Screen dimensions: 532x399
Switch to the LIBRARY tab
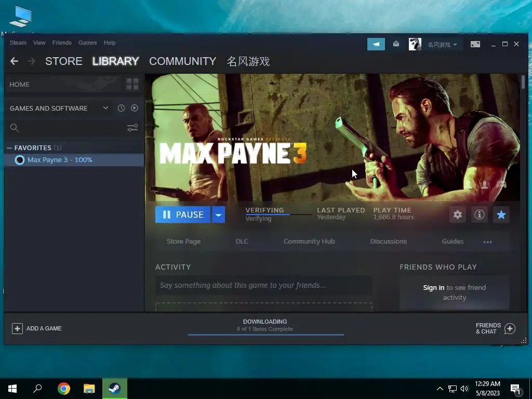coord(116,61)
